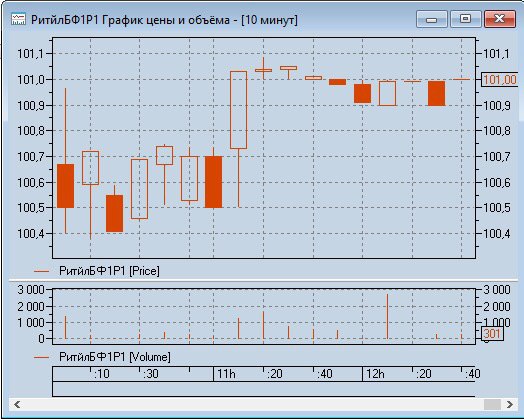Screen dimensions: 524x419
Task: Click the right scroll arrow of horizontal scrollbar
Action: pos(510,405)
